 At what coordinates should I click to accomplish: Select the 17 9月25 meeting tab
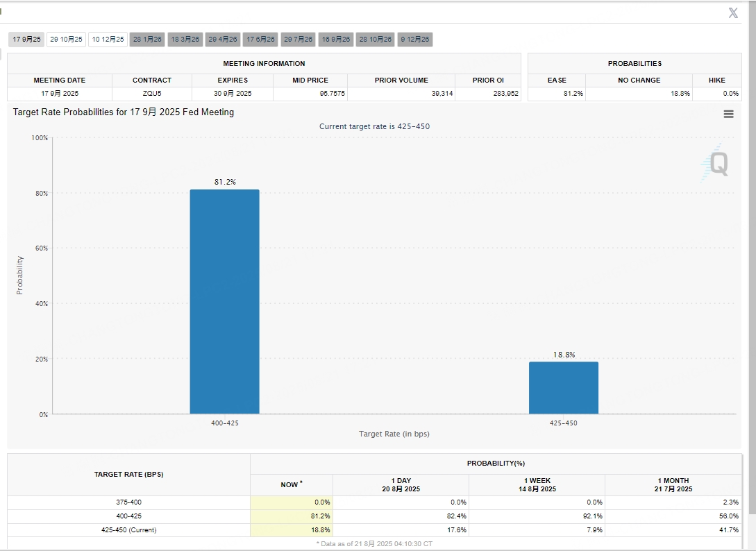[x=26, y=40]
